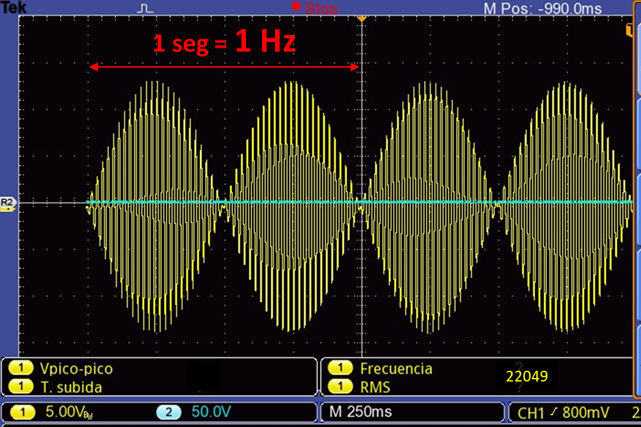641x427 pixels.
Task: Click the Vpico-pico measurement label
Action: coord(76,369)
